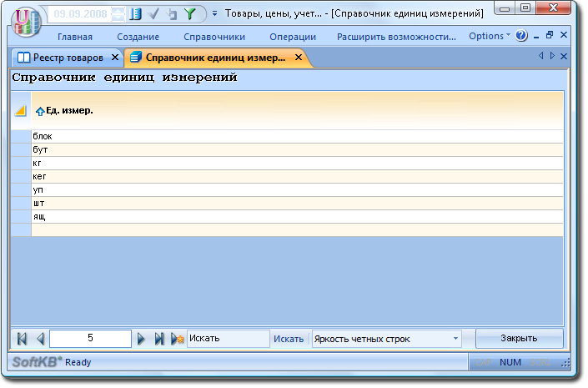The height and width of the screenshot is (388, 588).
Task: Select the row уп
Action: tap(297, 190)
